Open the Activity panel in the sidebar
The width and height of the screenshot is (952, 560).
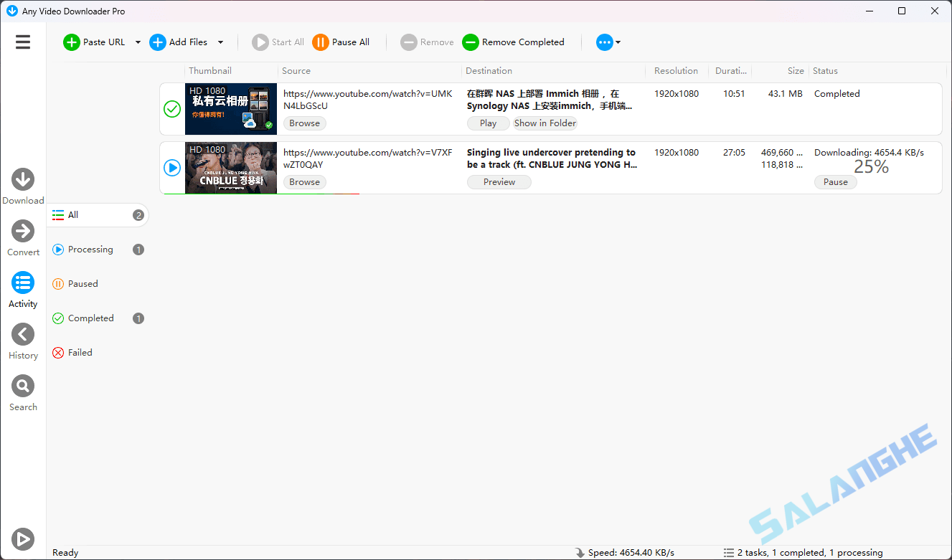(x=22, y=283)
